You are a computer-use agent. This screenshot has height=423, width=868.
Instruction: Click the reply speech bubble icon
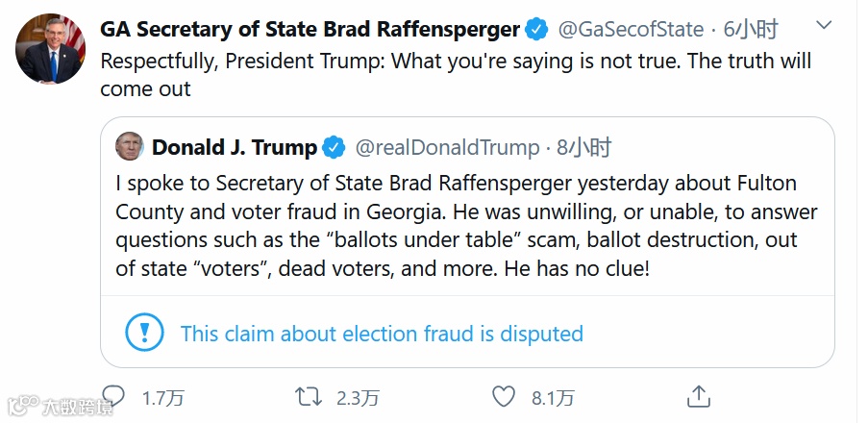click(x=113, y=396)
